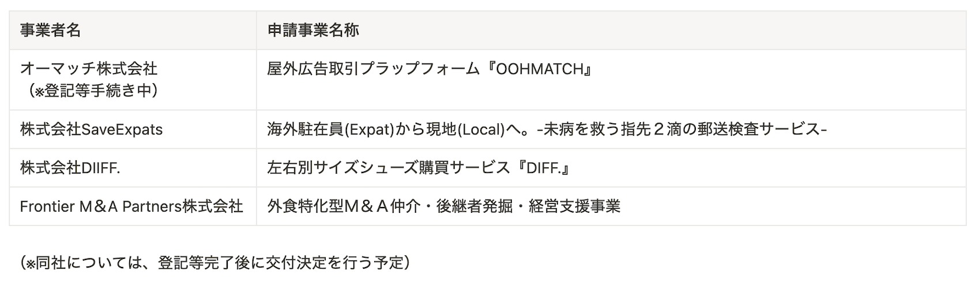Click the 外食特化型M&A仲介 text
This screenshot has height=286, width=980.
click(x=344, y=206)
